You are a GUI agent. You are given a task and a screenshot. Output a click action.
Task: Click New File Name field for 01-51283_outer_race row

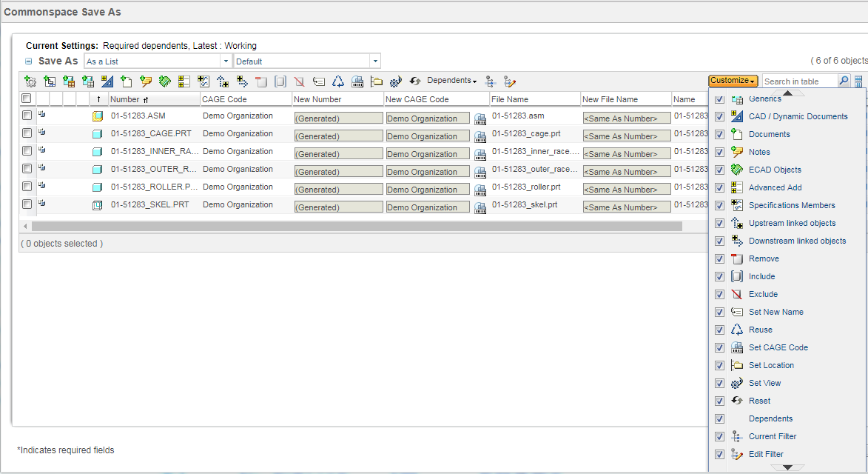[627, 172]
